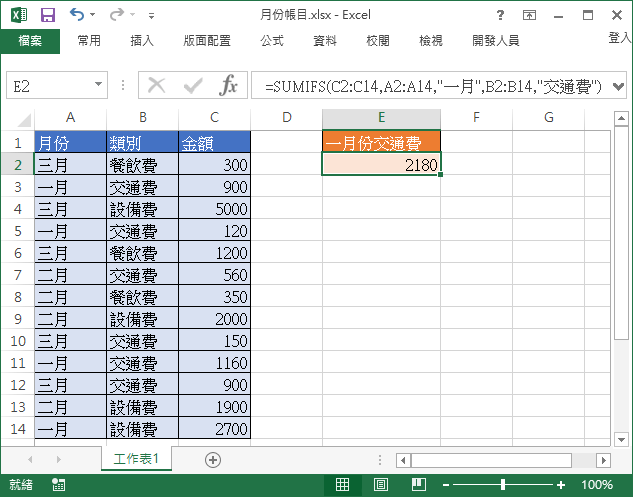Click the zoom in plus button
This screenshot has height=497, width=633.
click(x=561, y=485)
